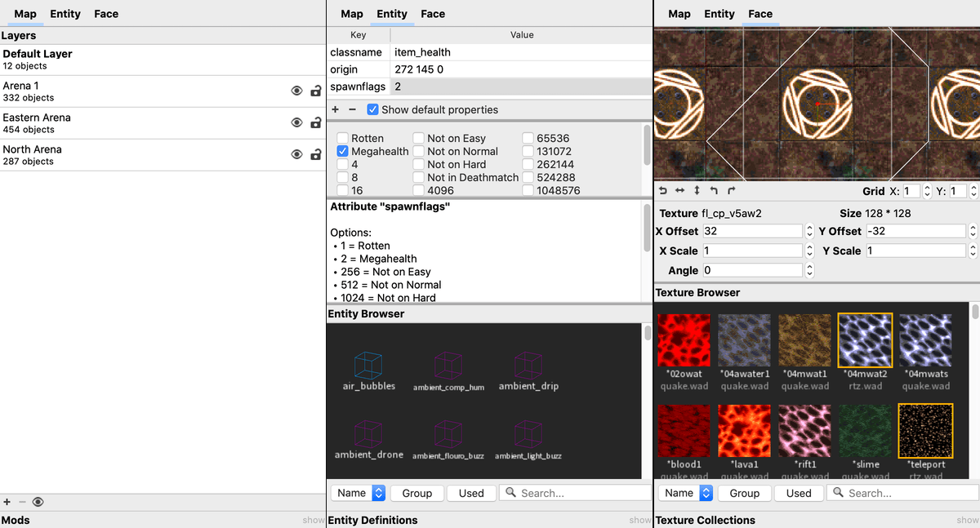Remove entity property with minus icon
980x528 pixels.
pos(353,109)
